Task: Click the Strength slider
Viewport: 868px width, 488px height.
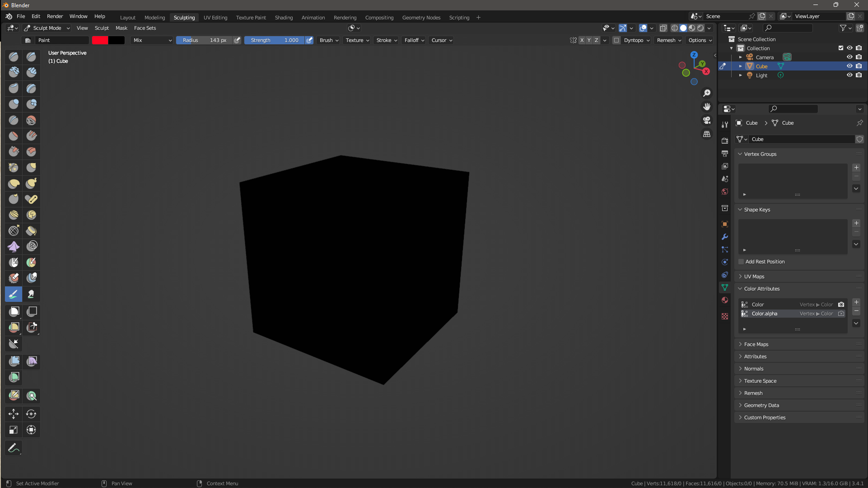Action: pyautogui.click(x=275, y=40)
